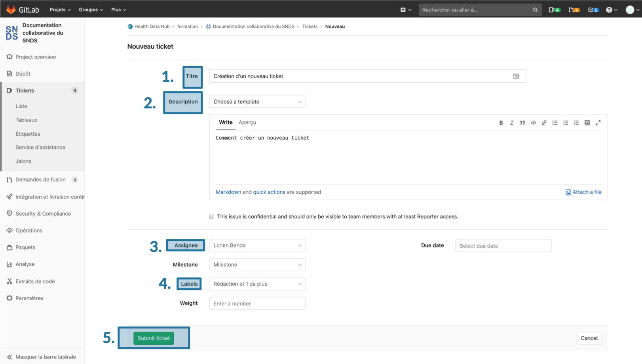
Task: Toggle full screen editor mode
Action: [x=598, y=123]
